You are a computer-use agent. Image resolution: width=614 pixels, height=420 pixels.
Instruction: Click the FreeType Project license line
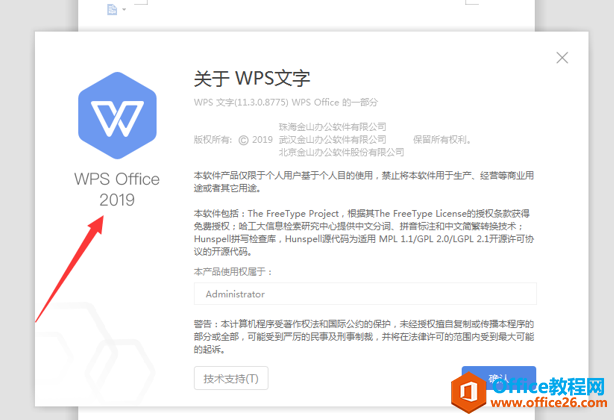(361, 213)
